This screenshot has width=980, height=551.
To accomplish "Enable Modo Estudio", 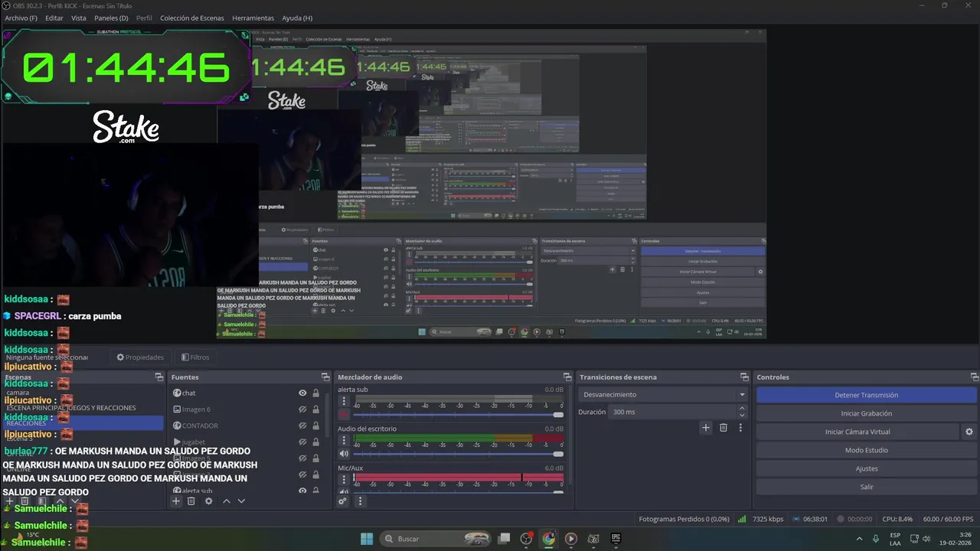I will 867,450.
